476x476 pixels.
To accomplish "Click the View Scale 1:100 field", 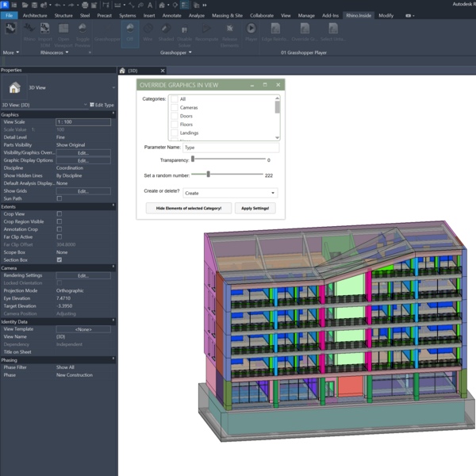I will (83, 122).
